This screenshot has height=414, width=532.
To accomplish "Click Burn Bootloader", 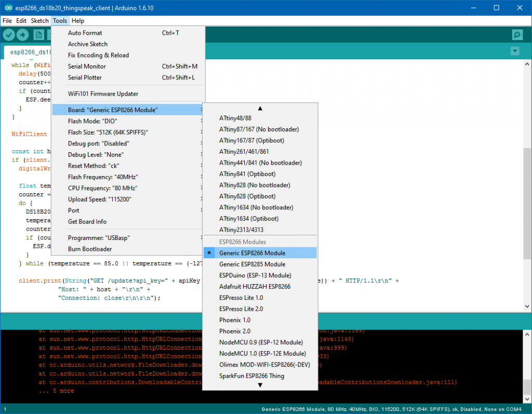I will click(x=90, y=249).
